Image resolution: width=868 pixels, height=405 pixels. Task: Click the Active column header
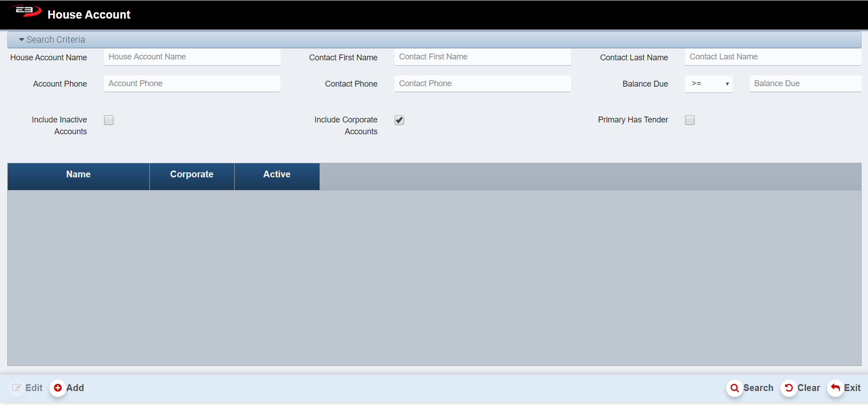277,175
